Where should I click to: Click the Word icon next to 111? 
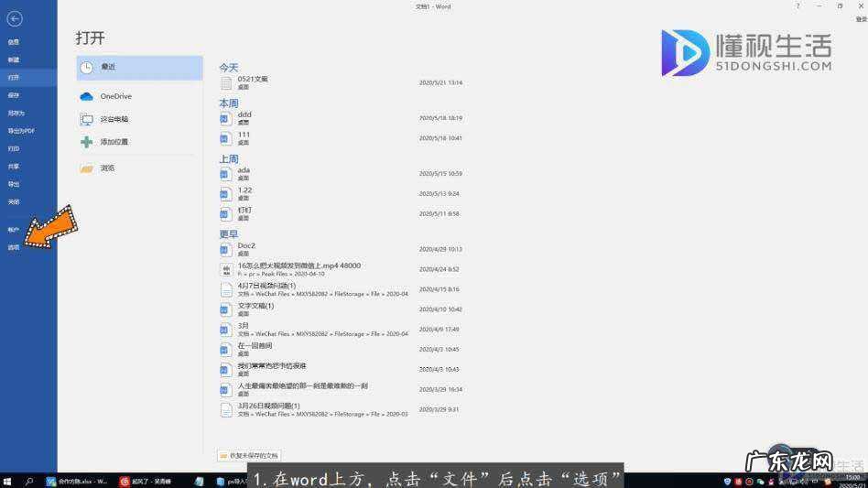226,138
